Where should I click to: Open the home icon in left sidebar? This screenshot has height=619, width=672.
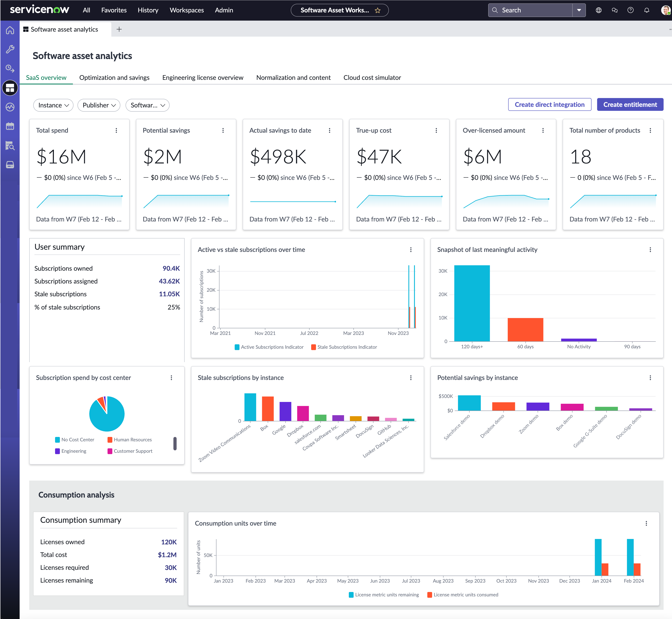pyautogui.click(x=10, y=30)
